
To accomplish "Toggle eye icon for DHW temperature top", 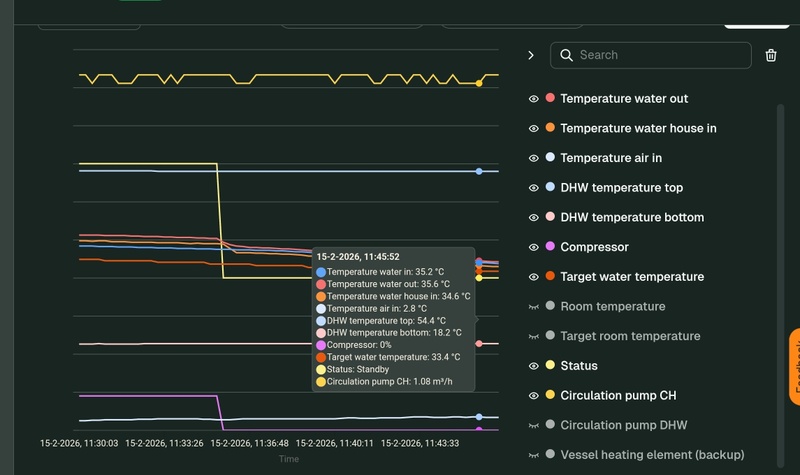I will coord(534,188).
